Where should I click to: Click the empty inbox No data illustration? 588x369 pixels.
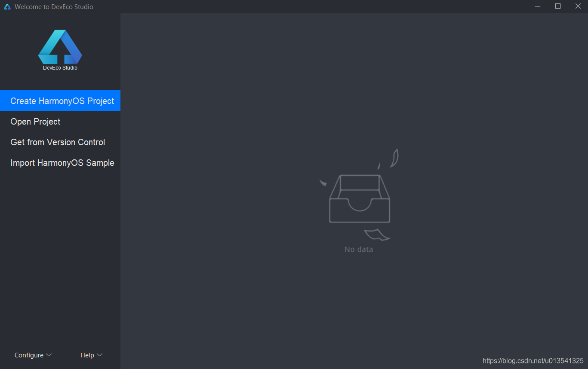coord(359,195)
